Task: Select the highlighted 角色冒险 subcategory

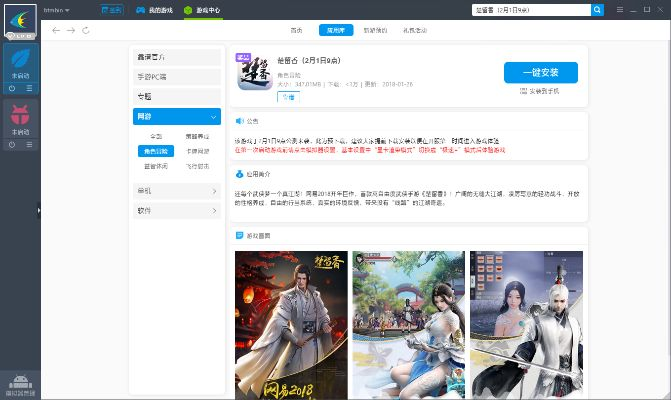Action: point(156,151)
